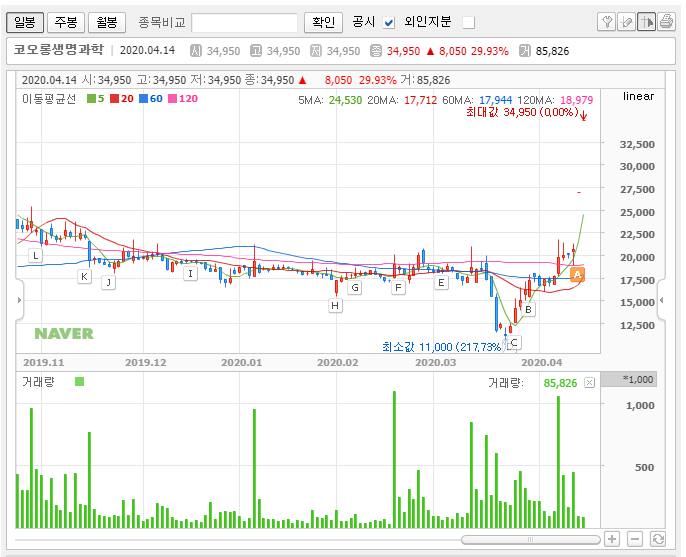Click the 120MA value 18,979

[577, 100]
